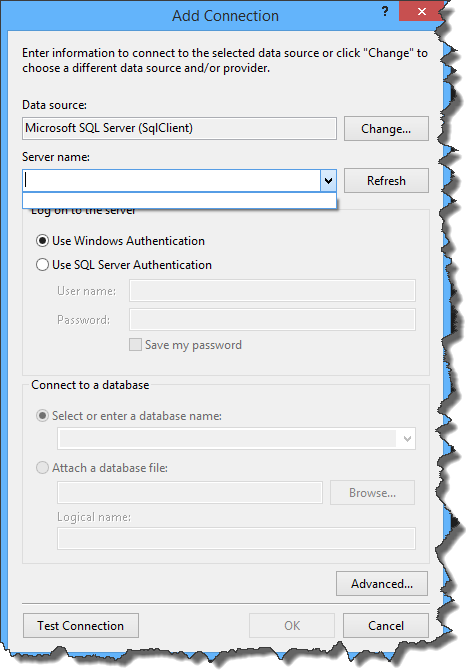
Task: Cancel the Add Connection dialog
Action: coord(386,626)
